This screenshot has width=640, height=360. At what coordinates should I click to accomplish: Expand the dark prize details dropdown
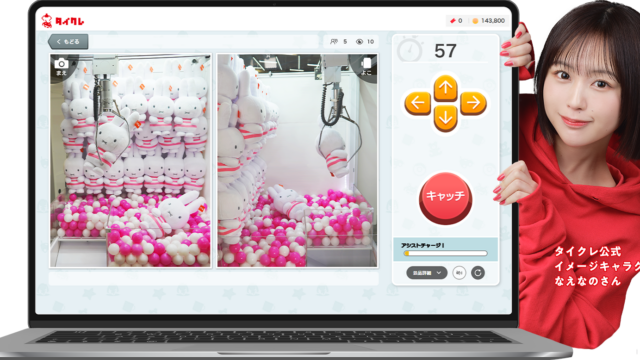coord(427,273)
